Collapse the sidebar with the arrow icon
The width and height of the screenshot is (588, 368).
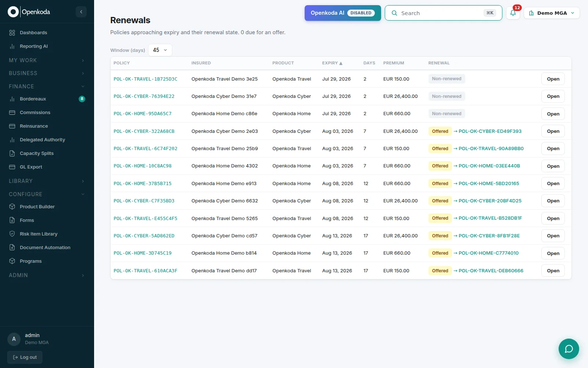pos(81,12)
